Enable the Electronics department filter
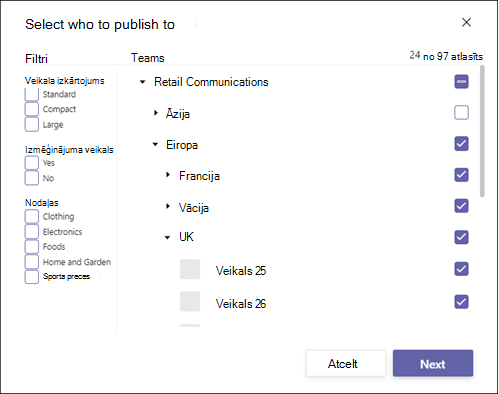The image size is (499, 394). (x=32, y=232)
